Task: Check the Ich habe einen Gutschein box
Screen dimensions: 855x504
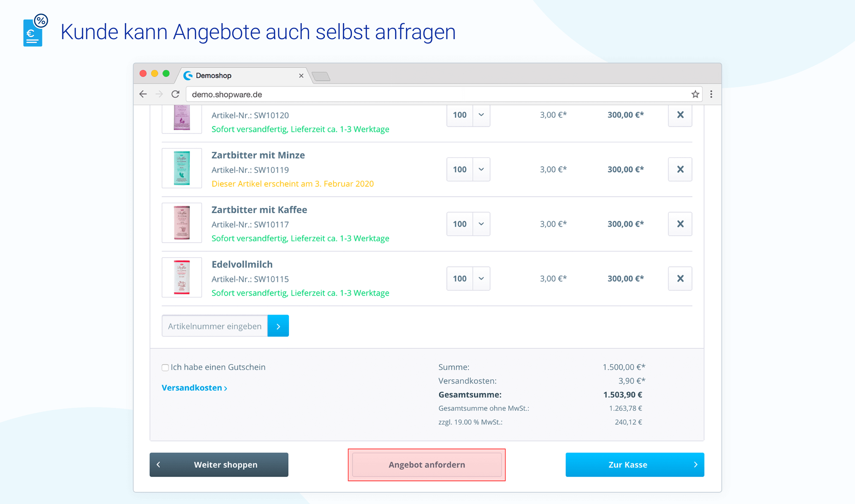Action: (165, 368)
